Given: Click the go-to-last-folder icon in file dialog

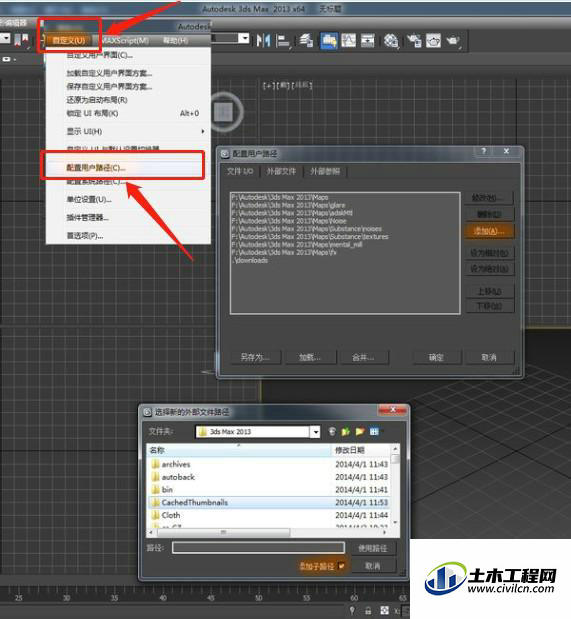Looking at the screenshot, I should pyautogui.click(x=332, y=431).
